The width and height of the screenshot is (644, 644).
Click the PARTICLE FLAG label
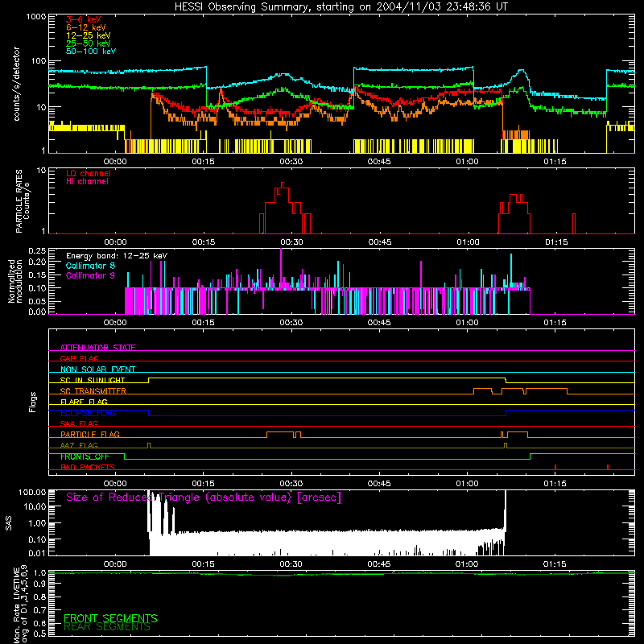point(90,434)
